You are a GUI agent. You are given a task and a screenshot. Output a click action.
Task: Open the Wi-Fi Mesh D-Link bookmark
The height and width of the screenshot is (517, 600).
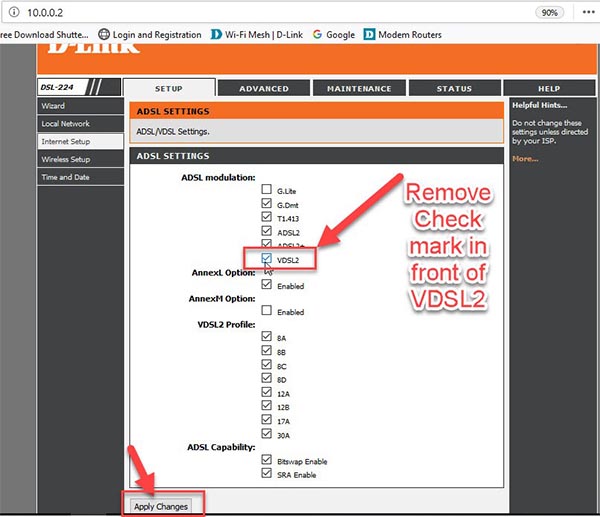point(257,34)
